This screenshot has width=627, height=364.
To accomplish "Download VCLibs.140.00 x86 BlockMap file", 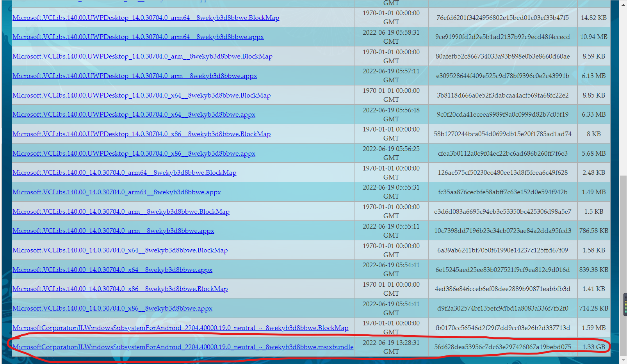I will 120,289.
